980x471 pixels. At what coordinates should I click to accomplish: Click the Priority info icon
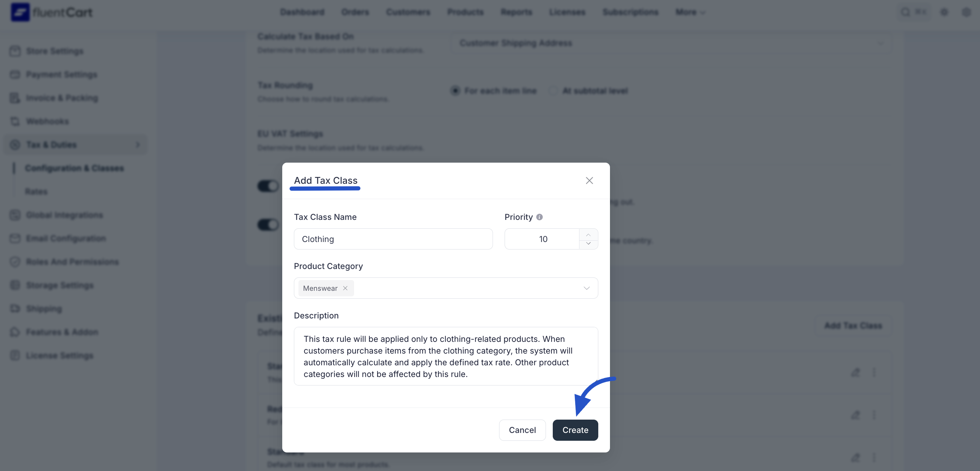539,217
